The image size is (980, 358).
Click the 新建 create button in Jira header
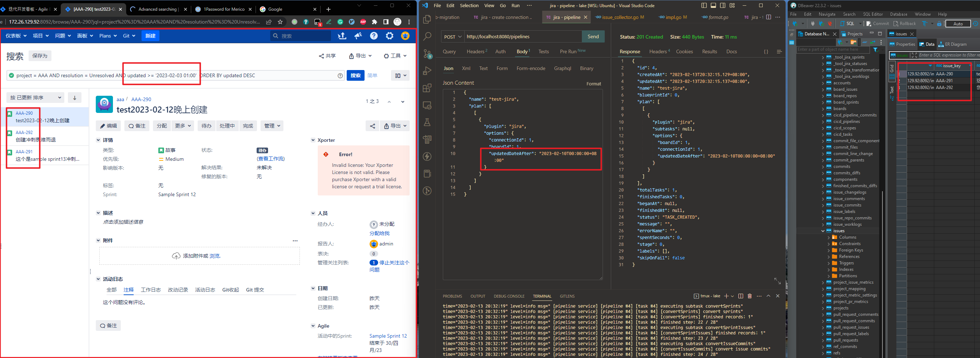[x=150, y=36]
